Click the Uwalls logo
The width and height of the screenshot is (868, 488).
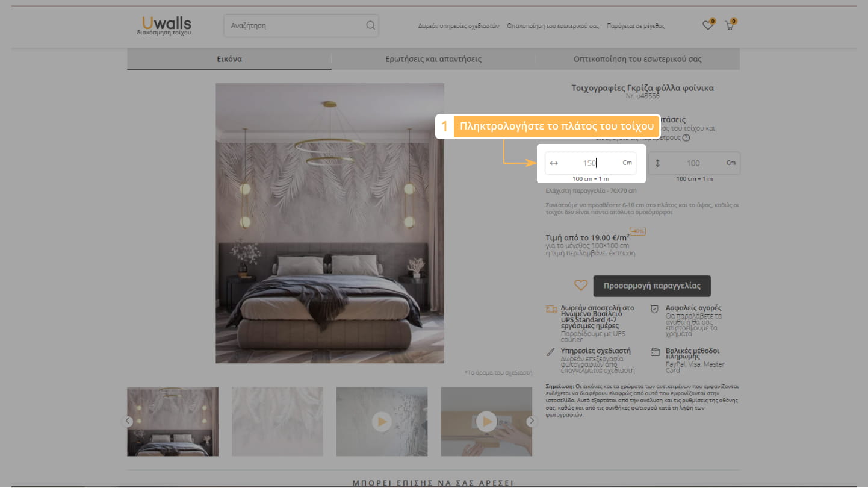point(164,25)
